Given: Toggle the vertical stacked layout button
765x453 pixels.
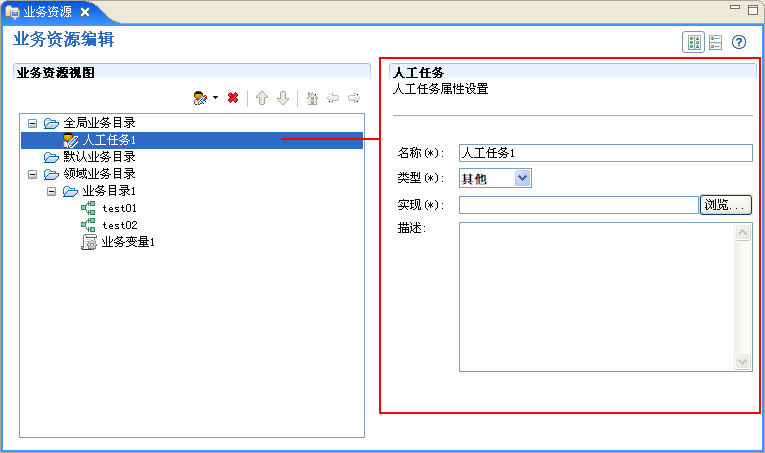Looking at the screenshot, I should click(x=715, y=42).
